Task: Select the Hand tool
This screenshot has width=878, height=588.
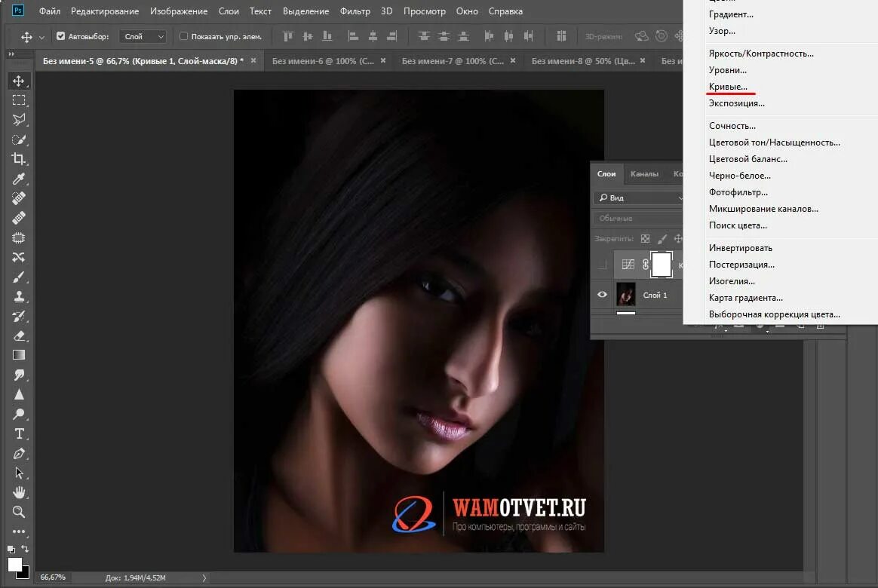Action: pyautogui.click(x=19, y=492)
